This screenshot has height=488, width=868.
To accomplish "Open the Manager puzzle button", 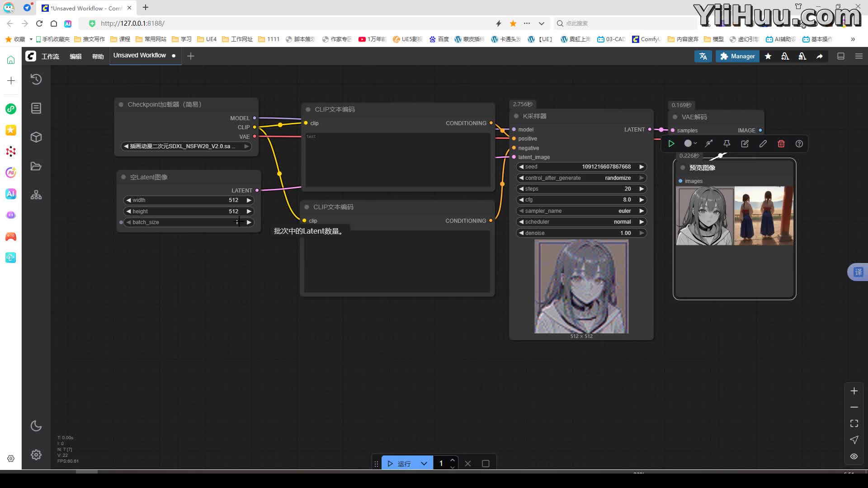I will (737, 56).
